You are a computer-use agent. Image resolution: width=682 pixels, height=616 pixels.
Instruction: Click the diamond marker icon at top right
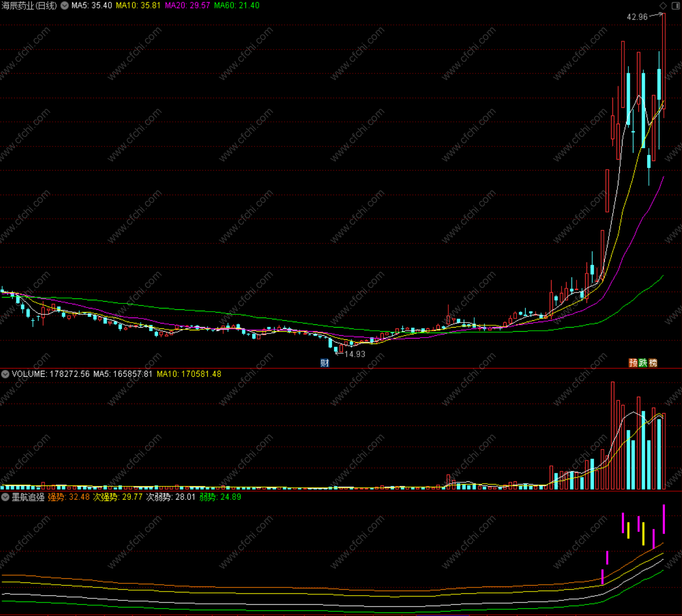coord(663,5)
